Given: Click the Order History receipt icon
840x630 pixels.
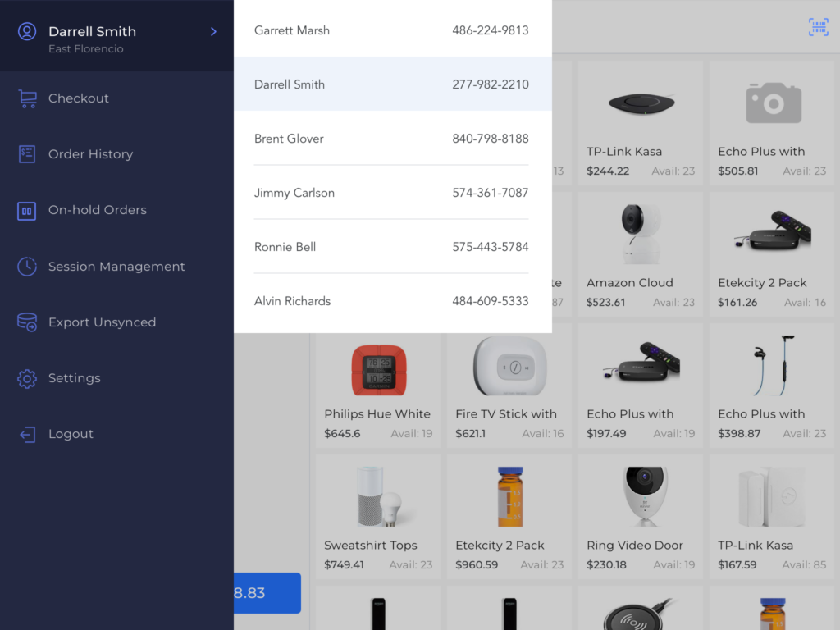Looking at the screenshot, I should tap(27, 154).
